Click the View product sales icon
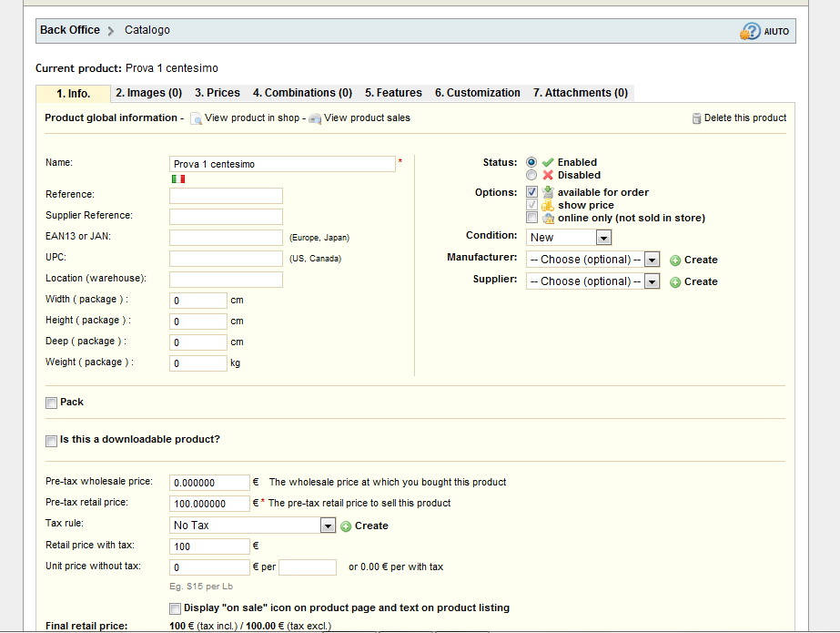 click(x=315, y=118)
